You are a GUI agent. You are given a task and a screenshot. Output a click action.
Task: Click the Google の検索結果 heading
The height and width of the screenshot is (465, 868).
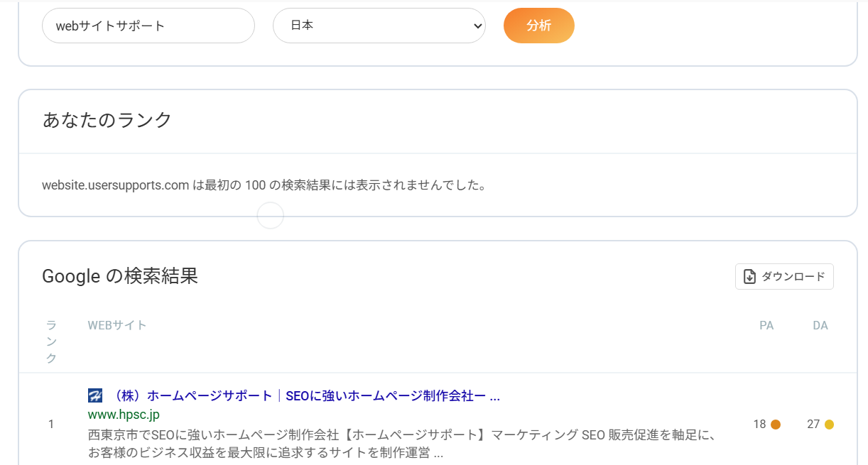point(120,276)
